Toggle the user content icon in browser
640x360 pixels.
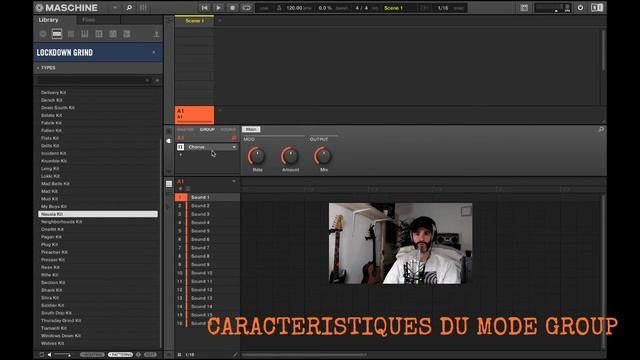156,34
